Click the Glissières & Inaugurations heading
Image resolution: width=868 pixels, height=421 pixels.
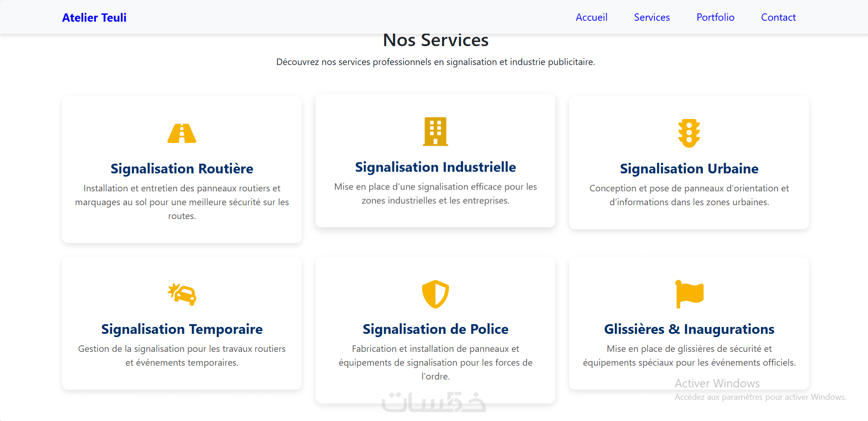689,329
